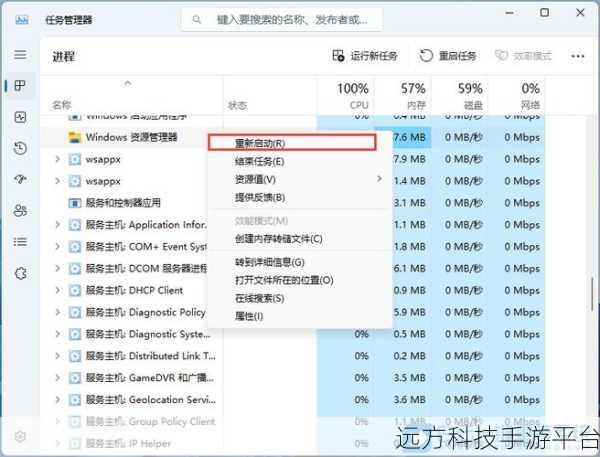Sort by the 100% CPU column header
This screenshot has height=457, width=600.
346,96
